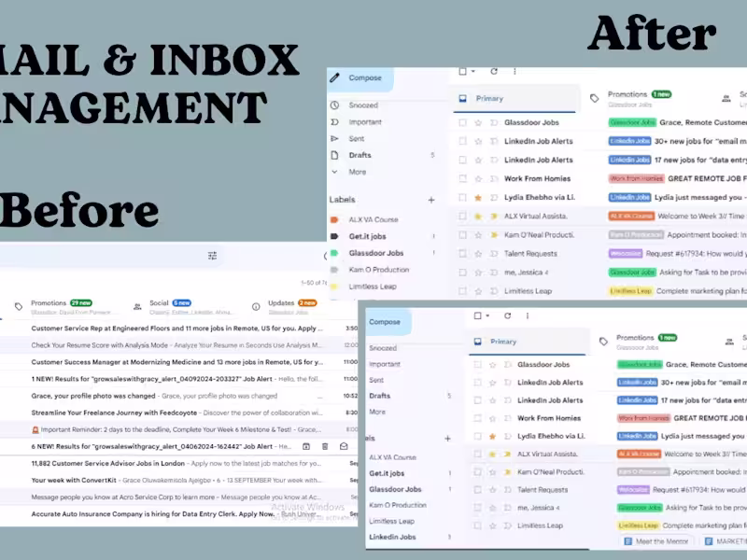
Task: Mark the 6 NEW! Results email as read
Action: tap(344, 446)
